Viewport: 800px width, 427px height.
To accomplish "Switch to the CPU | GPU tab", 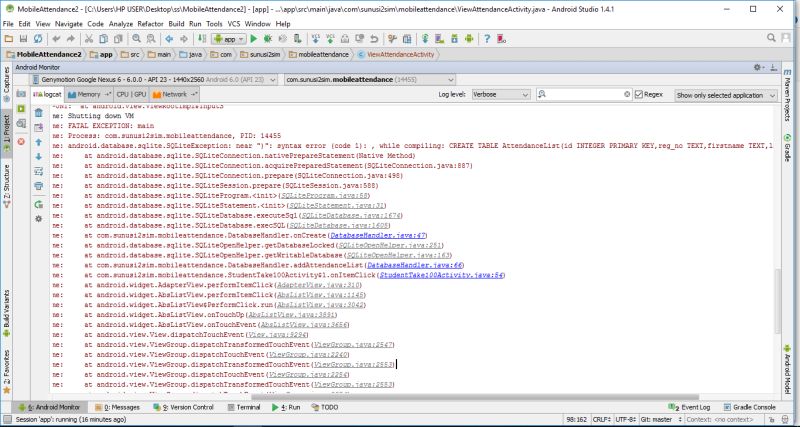I will (131, 94).
